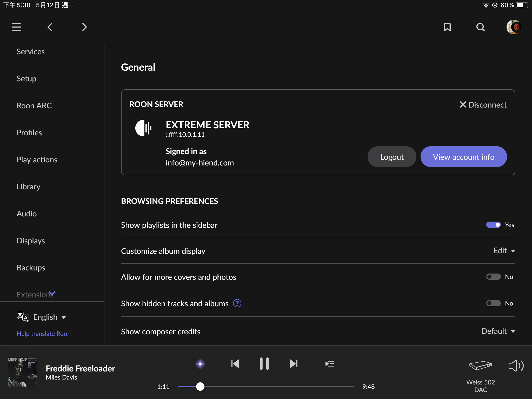
Task: Enable Allow for more covers and photos
Action: tap(493, 277)
